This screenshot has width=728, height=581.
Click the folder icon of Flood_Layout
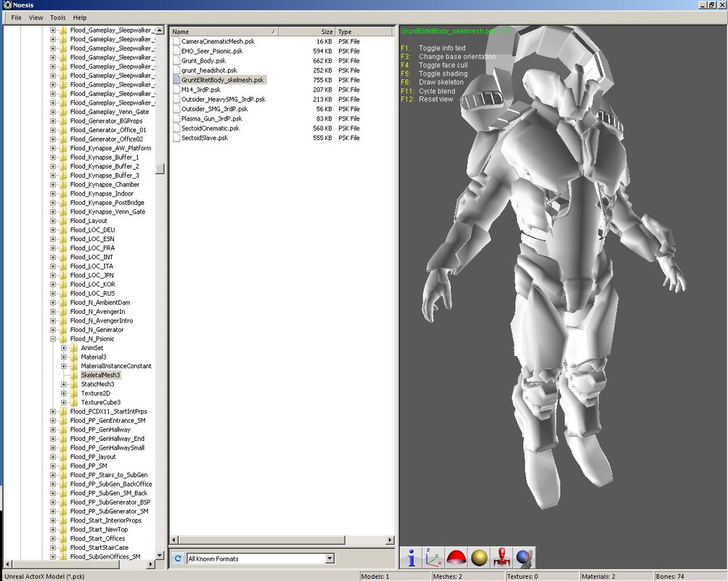[x=64, y=221]
